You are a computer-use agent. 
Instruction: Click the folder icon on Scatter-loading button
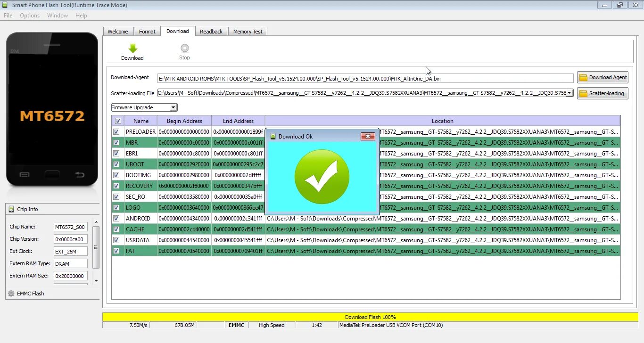coord(584,93)
